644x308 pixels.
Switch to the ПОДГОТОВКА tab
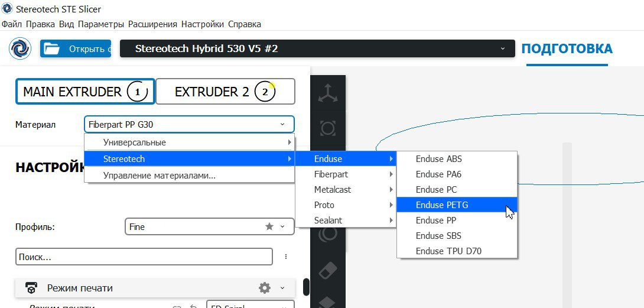567,48
